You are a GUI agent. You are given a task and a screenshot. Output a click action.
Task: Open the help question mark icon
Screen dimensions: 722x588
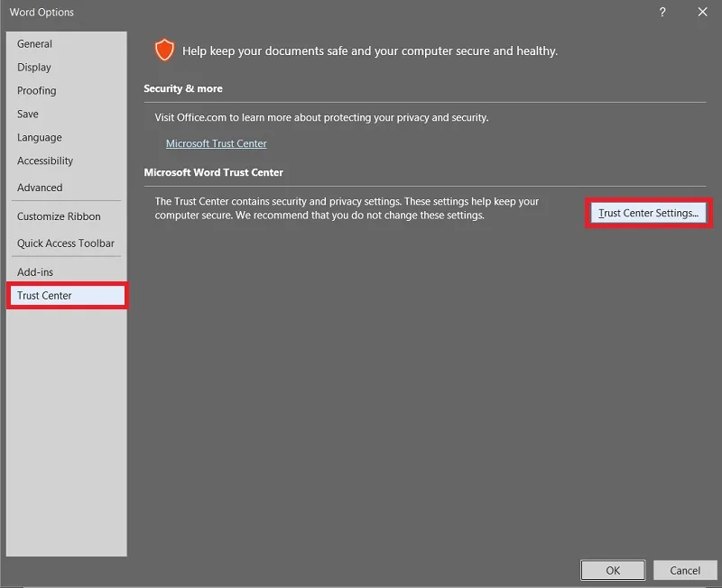[662, 12]
